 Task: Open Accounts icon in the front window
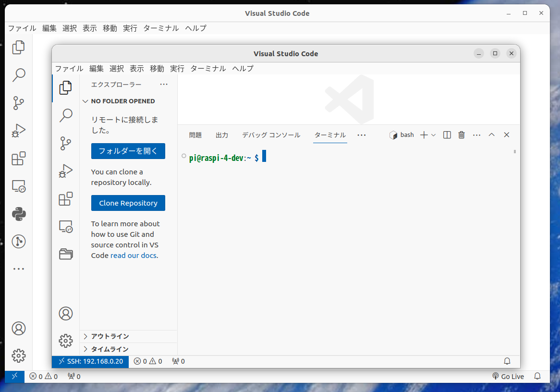tap(66, 313)
